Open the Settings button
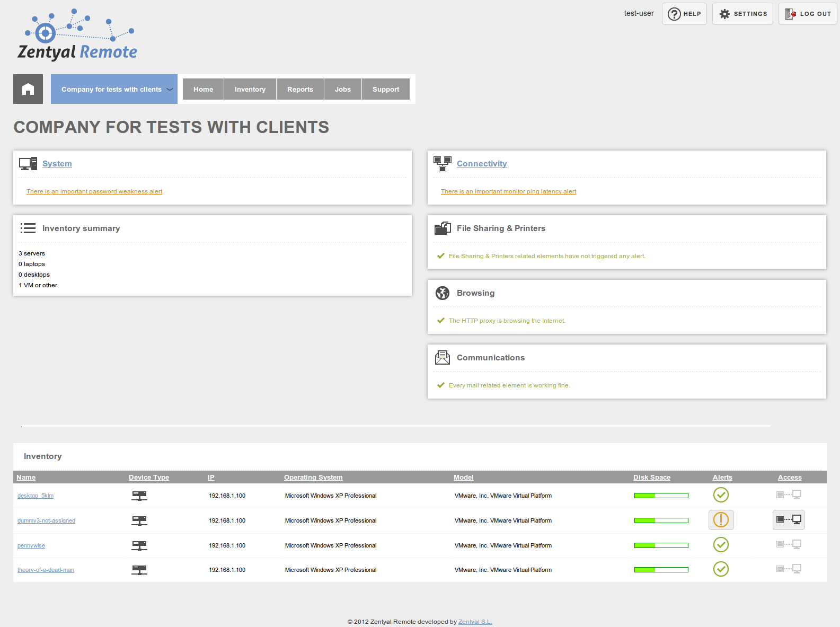 point(742,14)
